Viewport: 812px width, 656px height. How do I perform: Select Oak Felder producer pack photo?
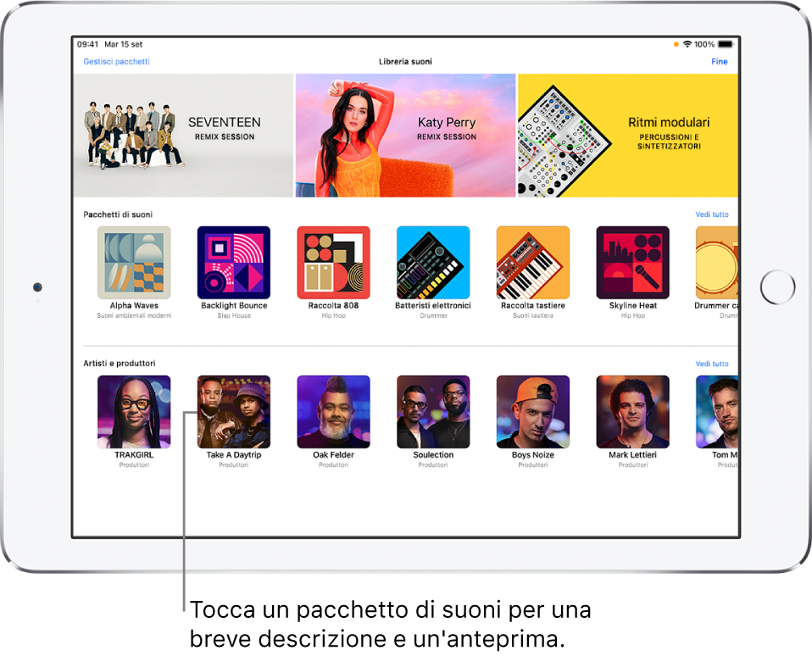click(x=333, y=412)
